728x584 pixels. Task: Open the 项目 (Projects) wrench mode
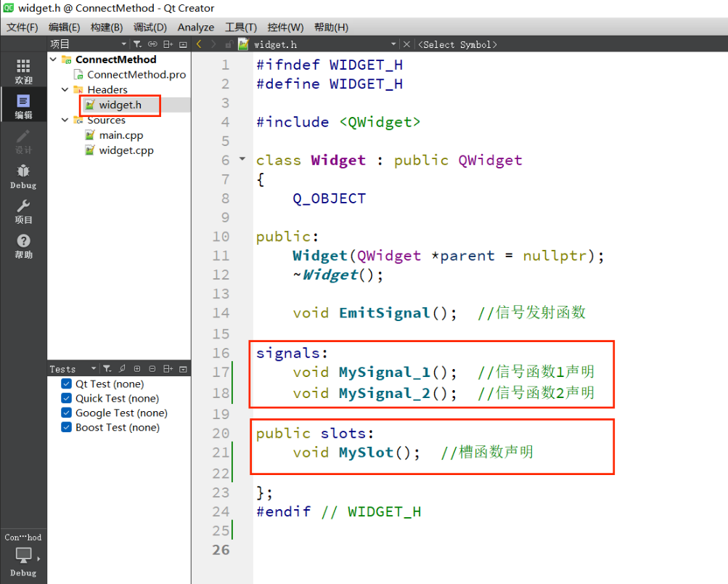tap(23, 211)
